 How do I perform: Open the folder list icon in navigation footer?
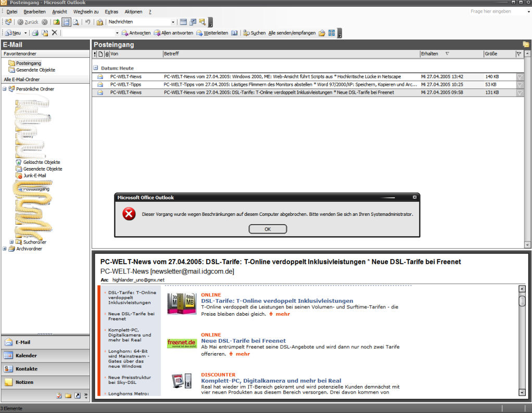(68, 395)
